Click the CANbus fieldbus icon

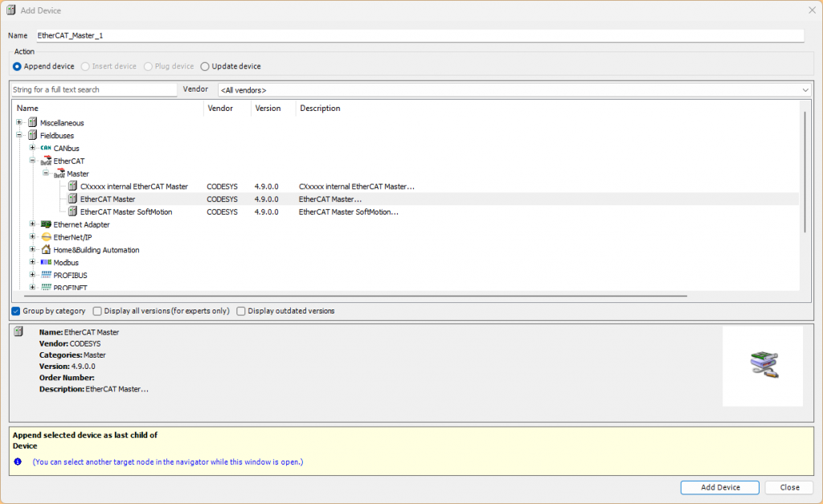pos(46,149)
